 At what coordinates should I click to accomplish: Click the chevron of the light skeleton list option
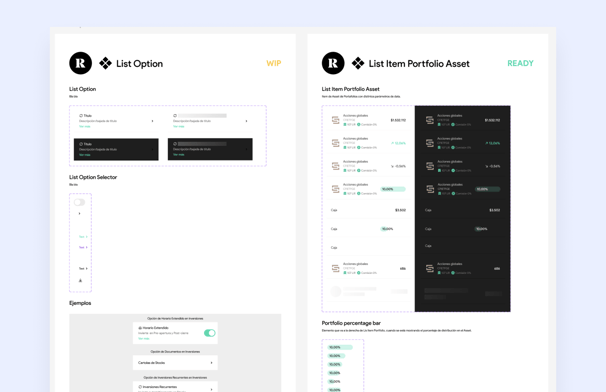click(x=246, y=121)
